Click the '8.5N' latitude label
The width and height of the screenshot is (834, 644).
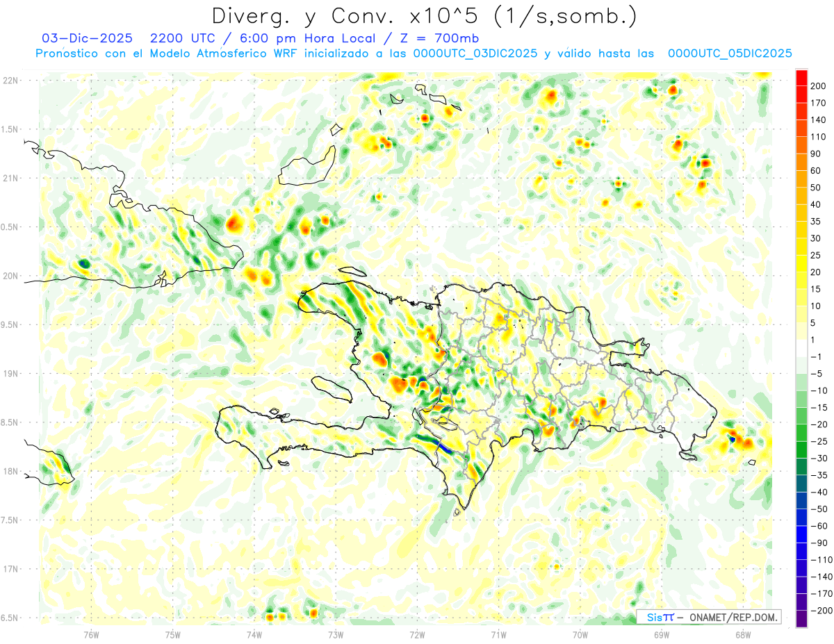tap(10, 422)
